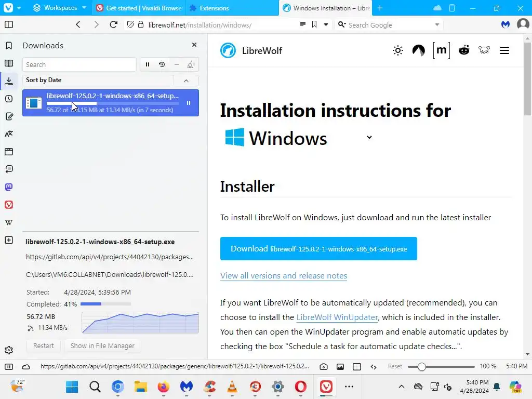
Task: Open synced tabs cloud icon
Action: pyautogui.click(x=437, y=8)
